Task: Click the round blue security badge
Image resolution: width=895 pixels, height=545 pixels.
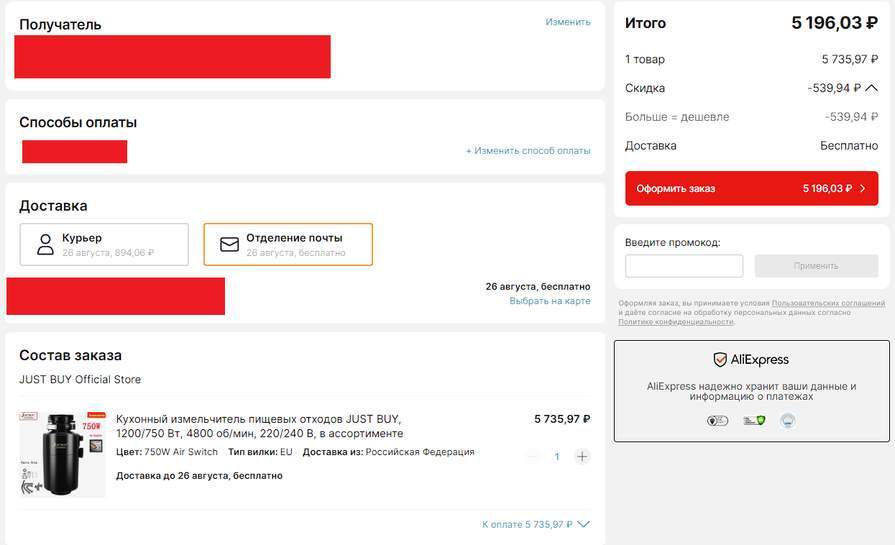Action: pyautogui.click(x=788, y=421)
